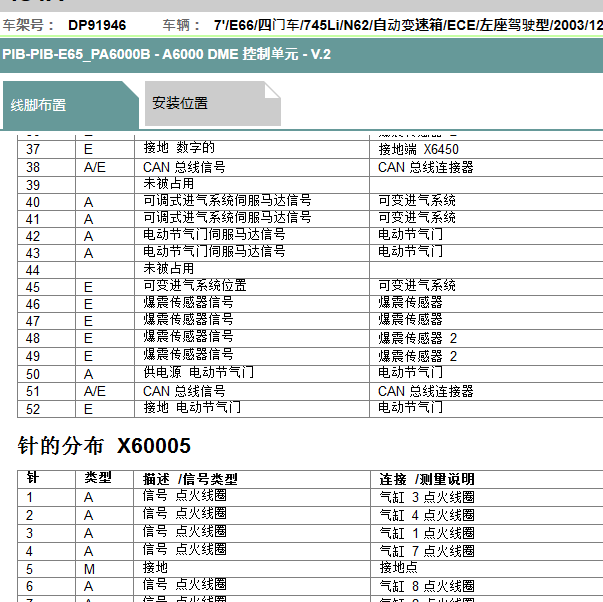Select pin 51 type A/E cell
Image resolution: width=603 pixels, height=602 pixels.
tap(95, 391)
